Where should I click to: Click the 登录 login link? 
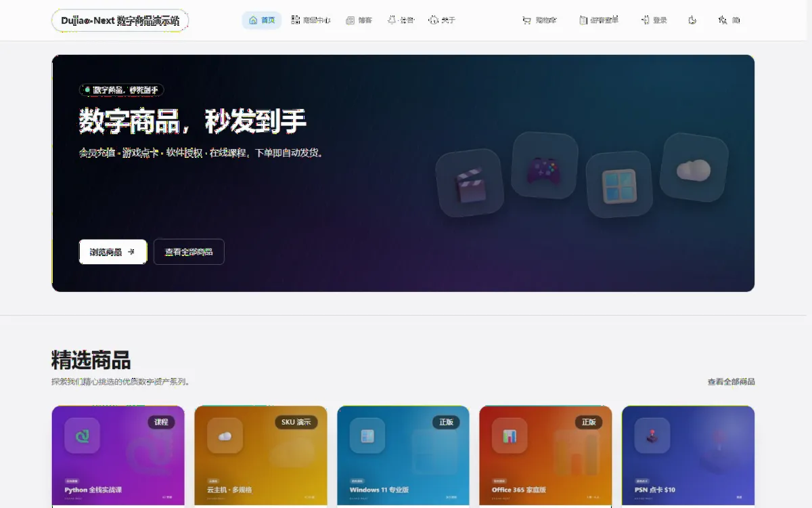click(654, 20)
